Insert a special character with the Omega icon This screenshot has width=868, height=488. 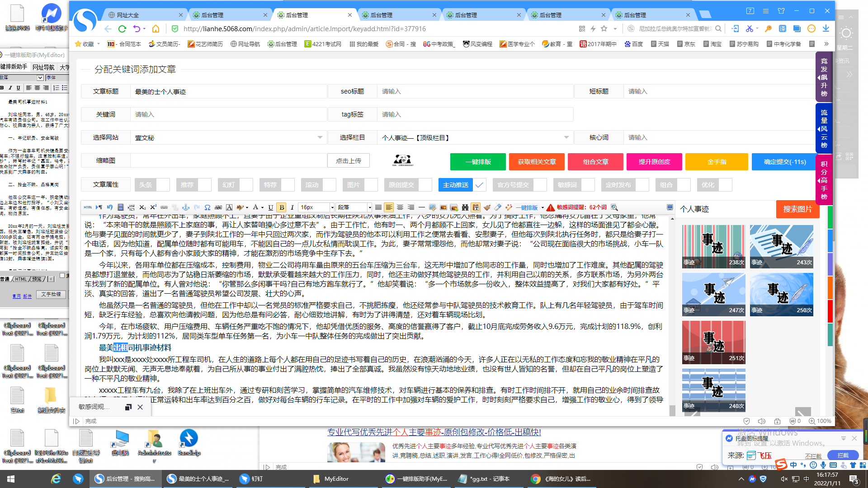(208, 207)
